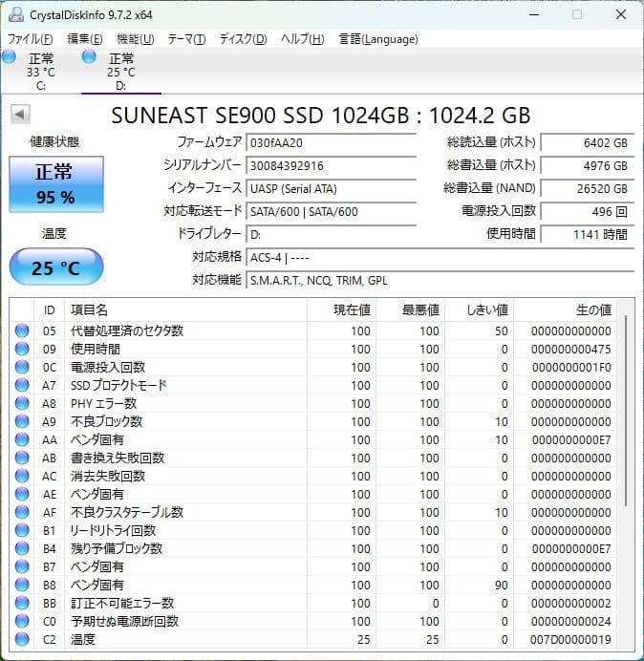Click the blue status orb for ID C2

22,639
